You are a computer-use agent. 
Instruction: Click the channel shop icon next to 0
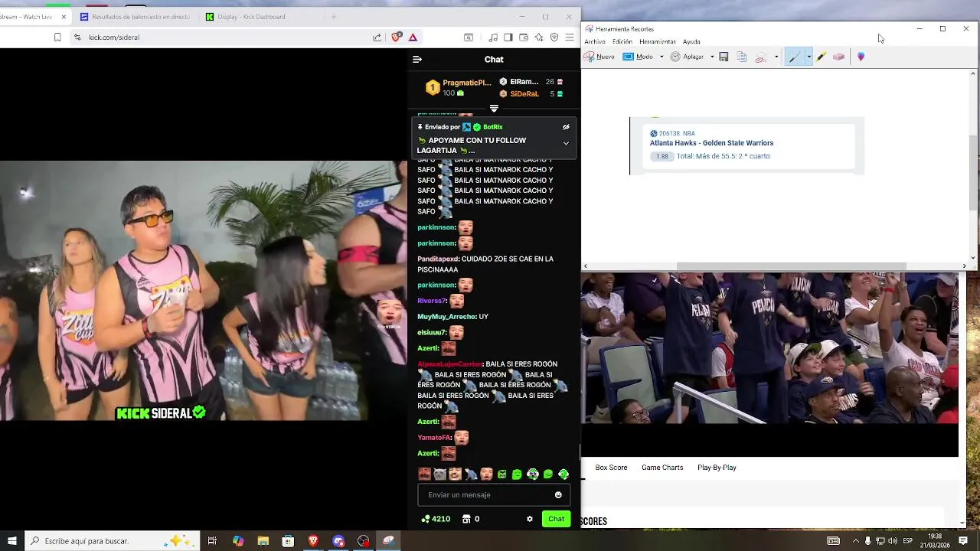[466, 519]
